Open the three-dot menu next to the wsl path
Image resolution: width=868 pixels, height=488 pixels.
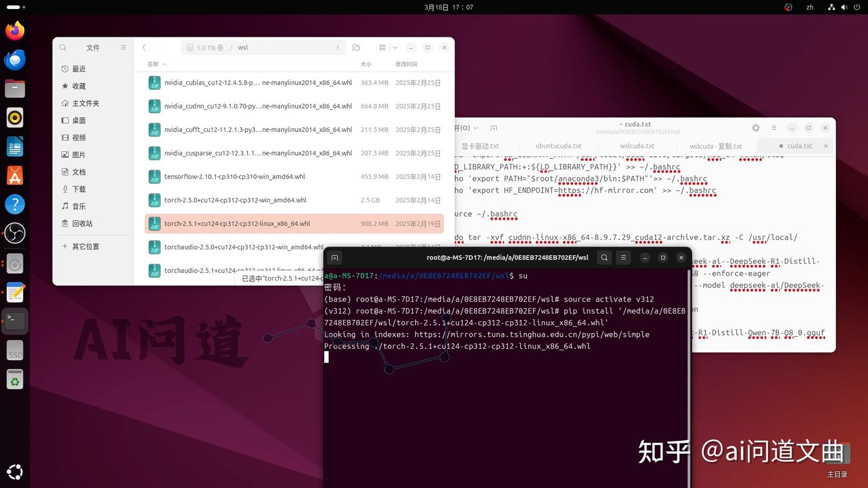pyautogui.click(x=337, y=47)
